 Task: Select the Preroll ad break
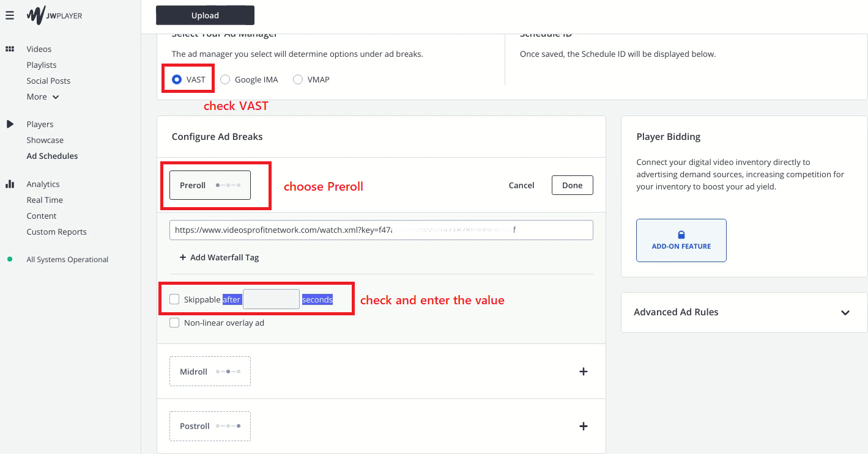209,185
